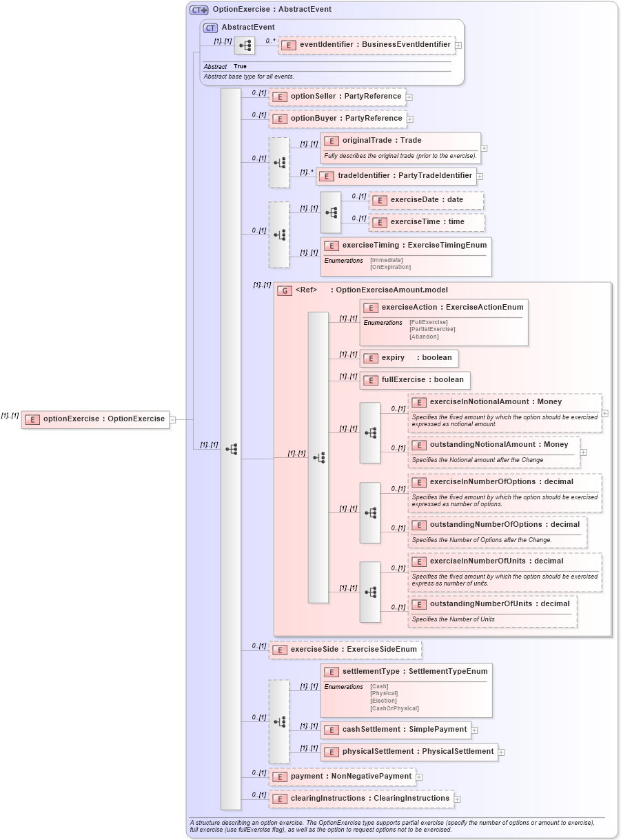Expand the optionSeller element

(x=409, y=97)
